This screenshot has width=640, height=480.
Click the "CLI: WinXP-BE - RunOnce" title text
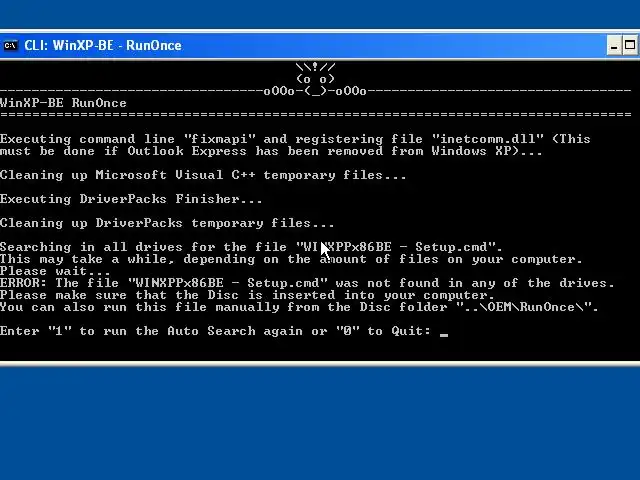click(x=102, y=45)
